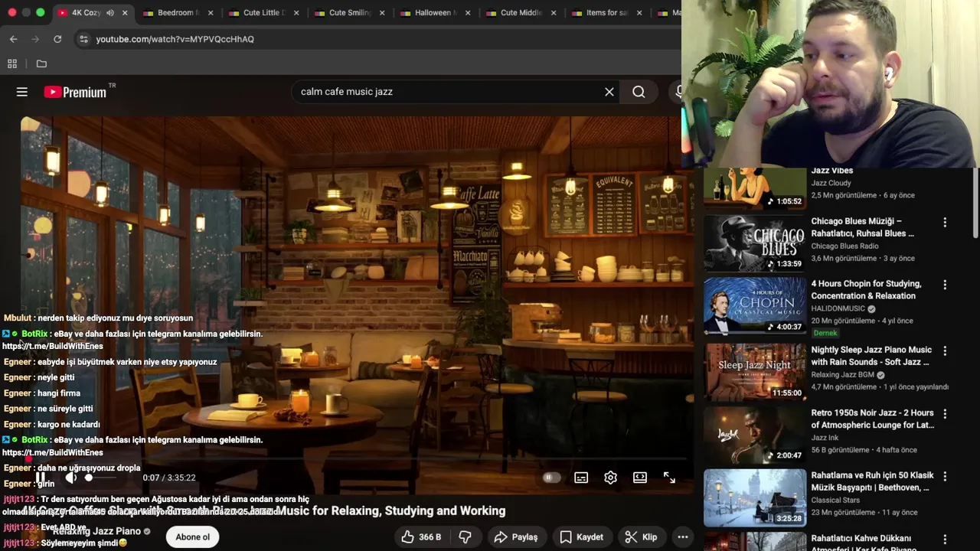Enter full screen mode
This screenshot has height=551, width=980.
click(x=669, y=478)
